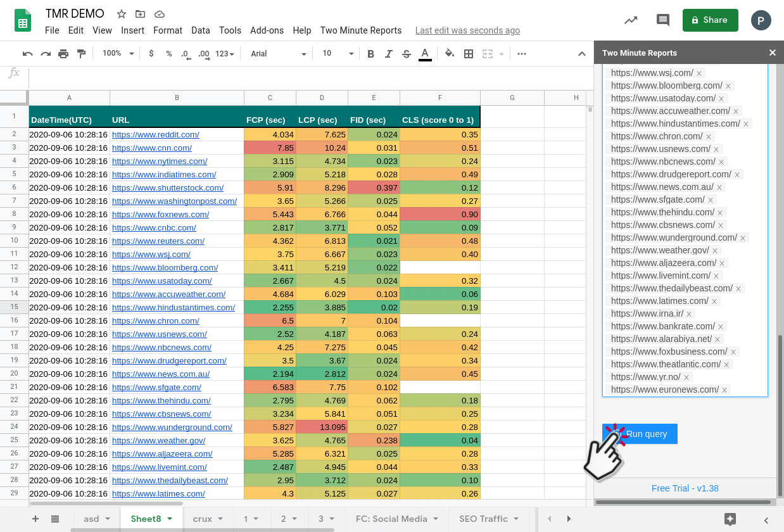Click the merge cells icon
This screenshot has height=532, width=784.
[488, 54]
